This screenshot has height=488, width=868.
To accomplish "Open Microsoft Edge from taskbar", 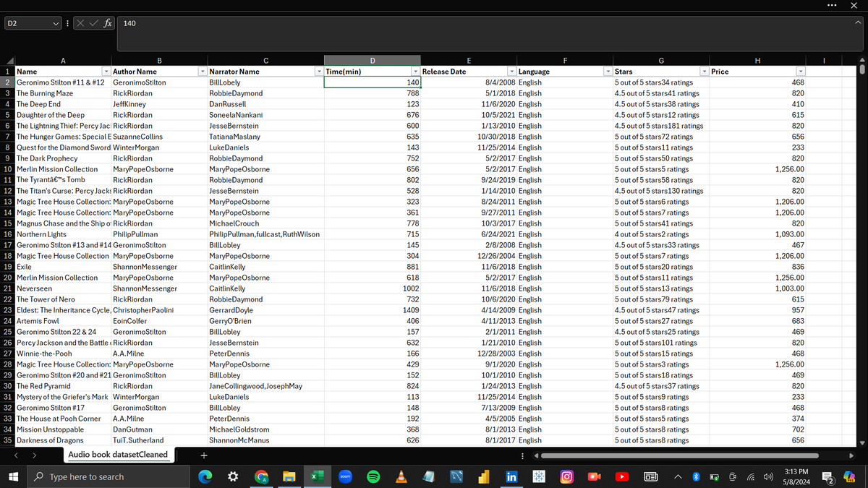I will point(205,477).
